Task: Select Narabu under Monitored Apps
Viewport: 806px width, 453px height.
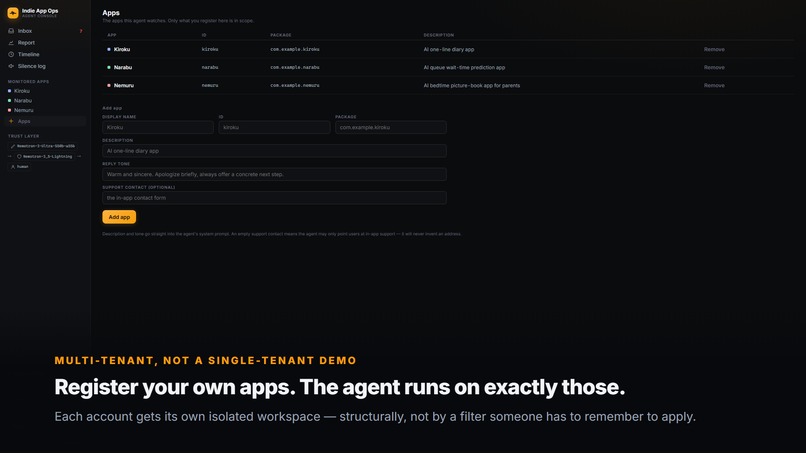Action: click(23, 101)
